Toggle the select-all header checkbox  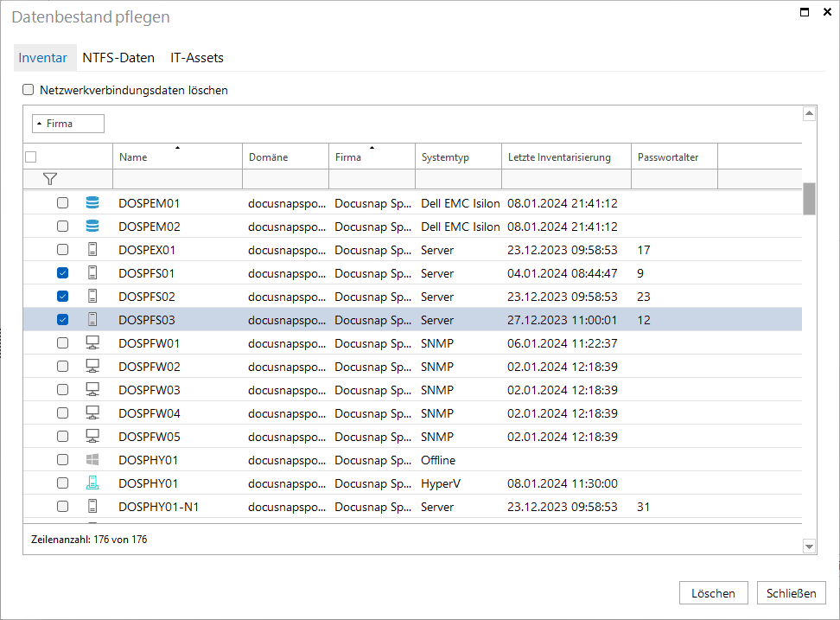pyautogui.click(x=31, y=157)
